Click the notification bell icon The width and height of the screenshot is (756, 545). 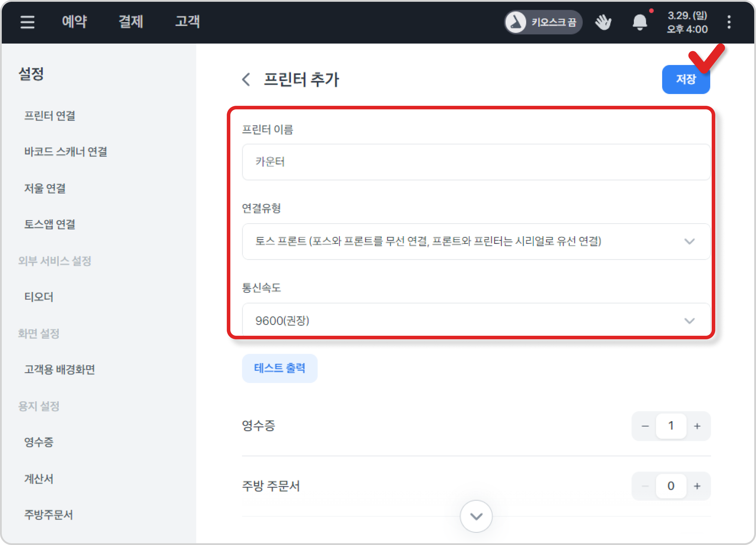pos(639,22)
